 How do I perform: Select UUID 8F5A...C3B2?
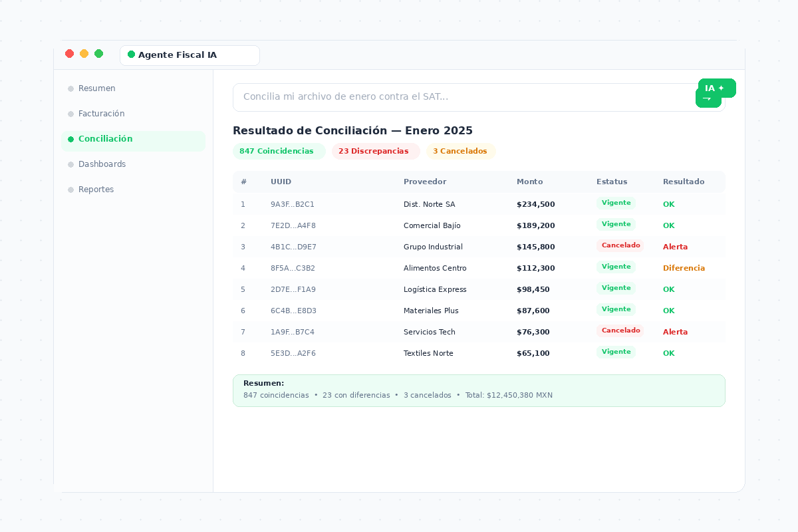pyautogui.click(x=293, y=268)
